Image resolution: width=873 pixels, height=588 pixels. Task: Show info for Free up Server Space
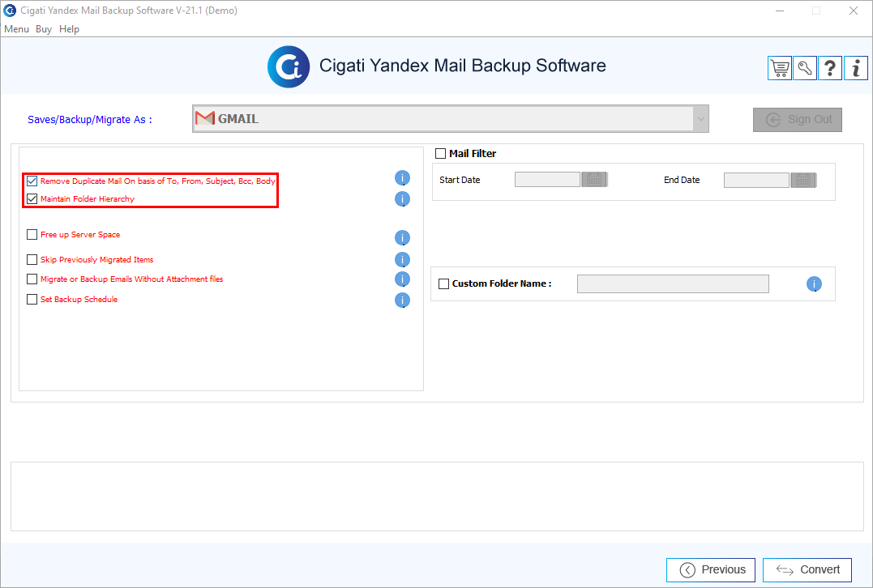point(402,237)
